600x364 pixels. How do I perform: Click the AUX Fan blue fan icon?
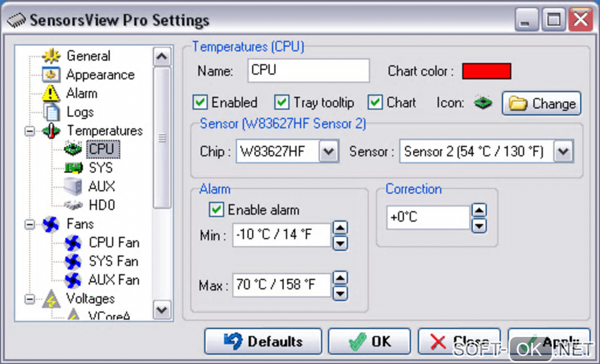73,280
